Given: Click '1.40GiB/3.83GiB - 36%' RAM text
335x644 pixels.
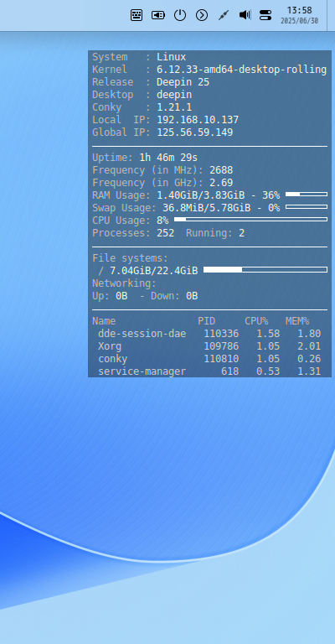Looking at the screenshot, I should click(219, 195).
